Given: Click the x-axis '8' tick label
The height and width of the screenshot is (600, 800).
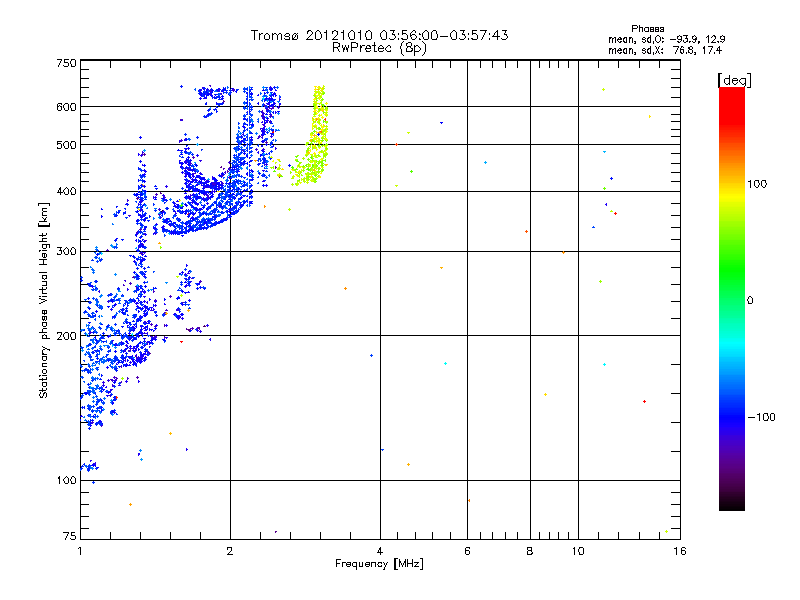Looking at the screenshot, I should [530, 551].
